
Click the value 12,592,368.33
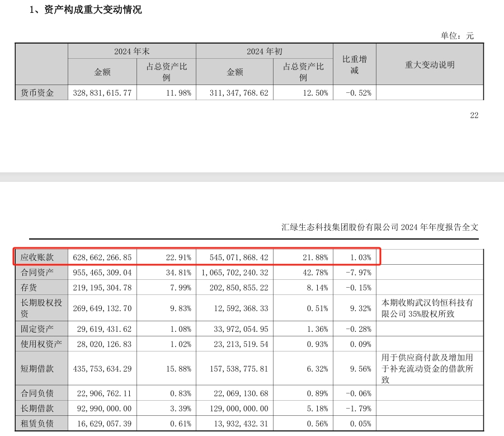(x=241, y=308)
